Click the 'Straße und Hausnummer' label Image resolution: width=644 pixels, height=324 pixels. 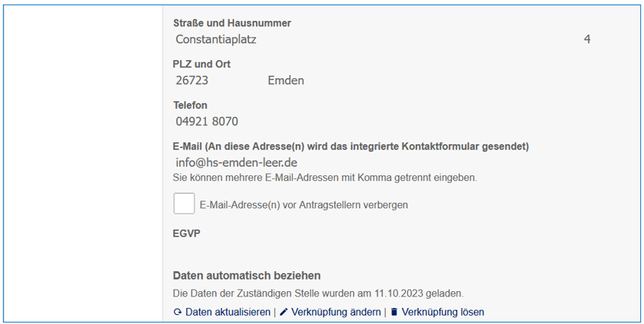click(232, 23)
